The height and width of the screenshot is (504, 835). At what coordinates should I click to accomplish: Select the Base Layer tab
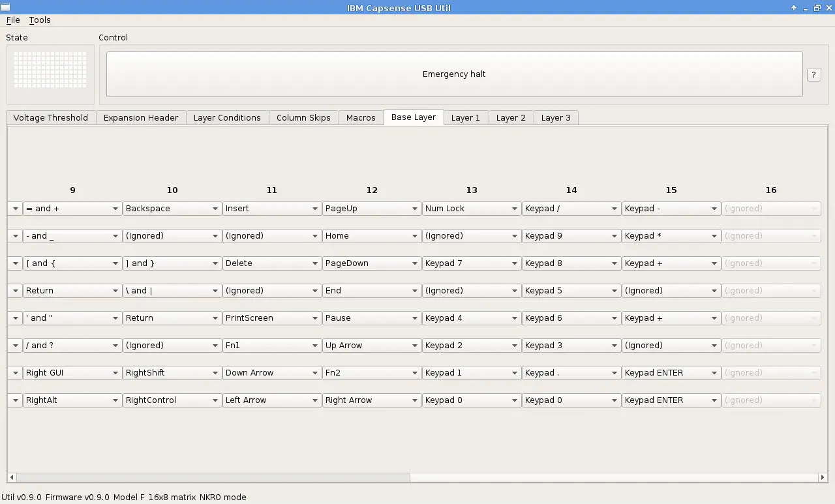414,117
